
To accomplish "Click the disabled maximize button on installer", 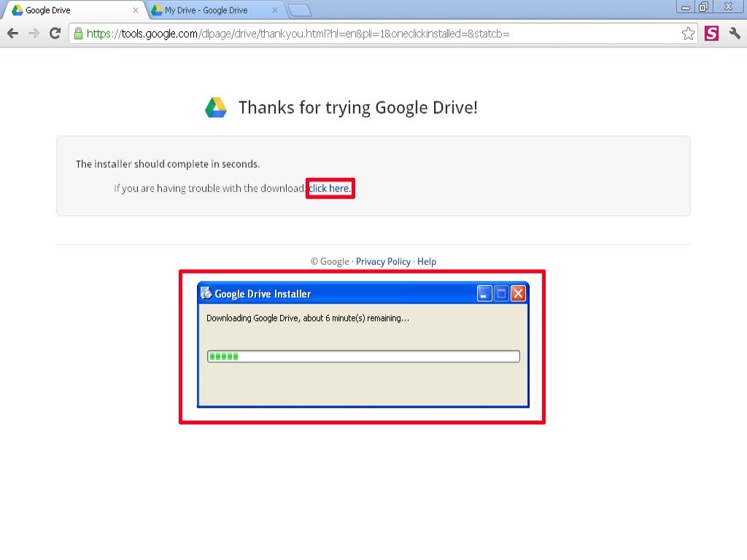I will tap(502, 294).
